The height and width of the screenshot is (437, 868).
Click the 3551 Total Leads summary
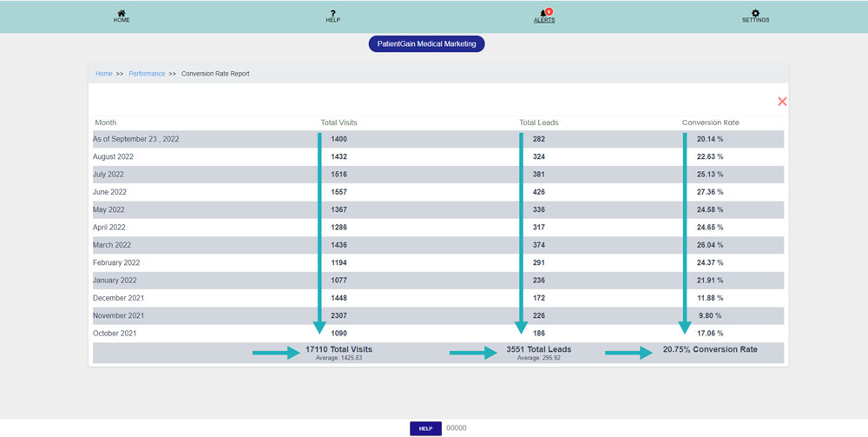coord(539,349)
